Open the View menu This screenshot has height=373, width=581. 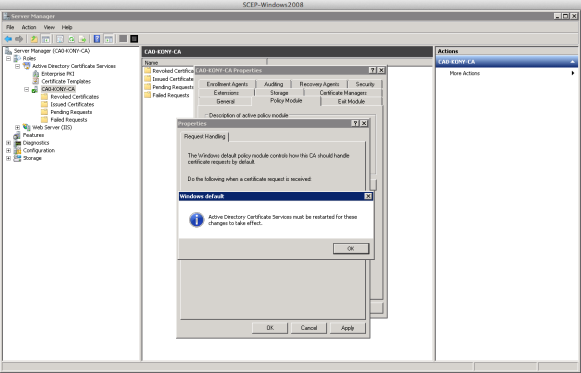tap(49, 27)
